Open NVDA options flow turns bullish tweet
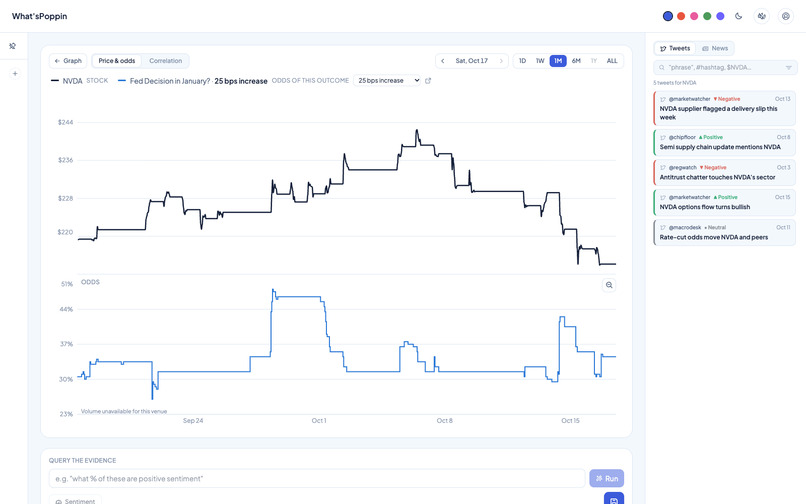This screenshot has width=806, height=504. click(724, 203)
